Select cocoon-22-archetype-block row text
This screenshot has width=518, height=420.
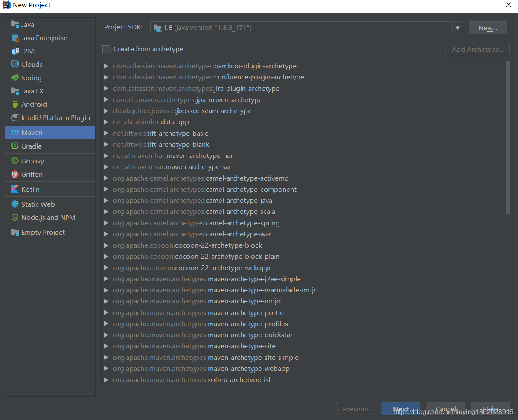(188, 245)
